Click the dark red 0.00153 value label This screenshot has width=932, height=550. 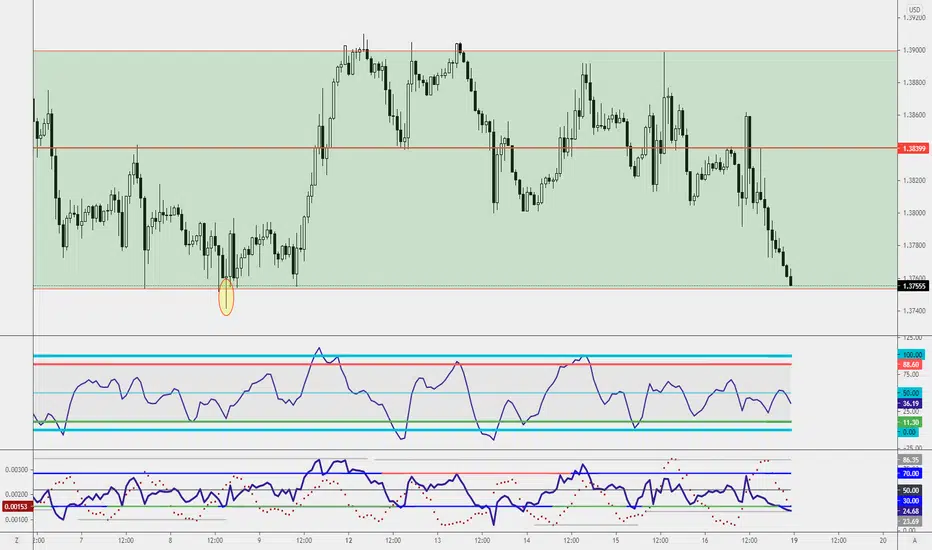click(17, 507)
